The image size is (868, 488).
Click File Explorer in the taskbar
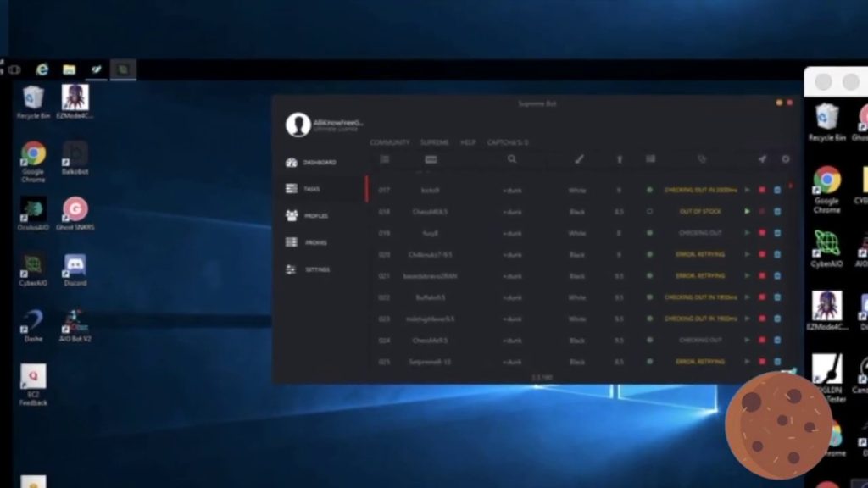pos(70,69)
